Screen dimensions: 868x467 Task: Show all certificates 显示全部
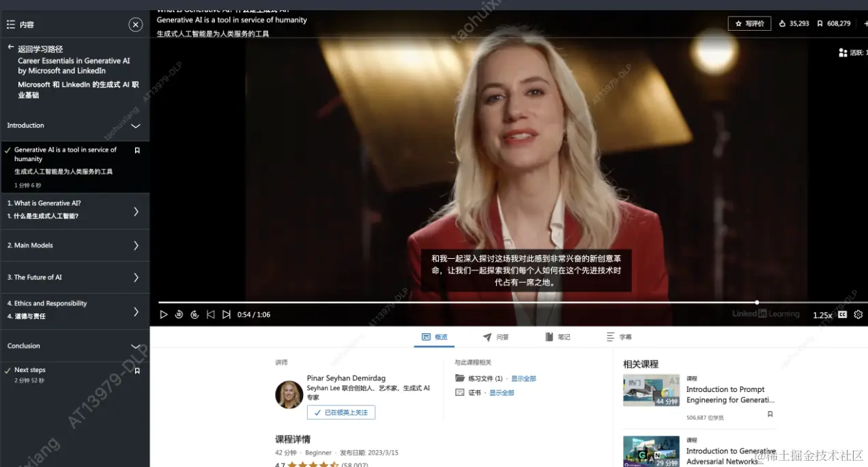point(502,393)
